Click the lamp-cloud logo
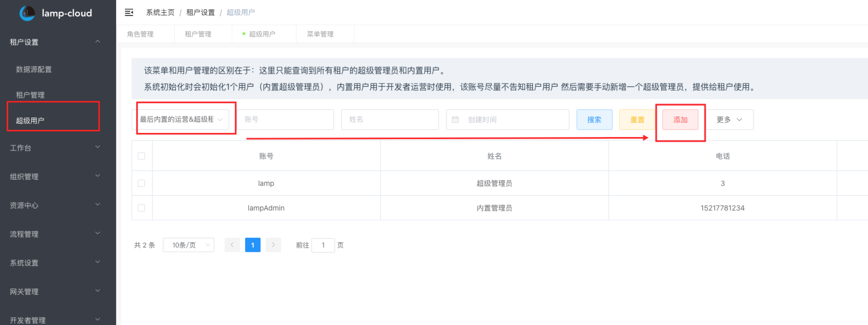This screenshot has height=325, width=868. 56,13
